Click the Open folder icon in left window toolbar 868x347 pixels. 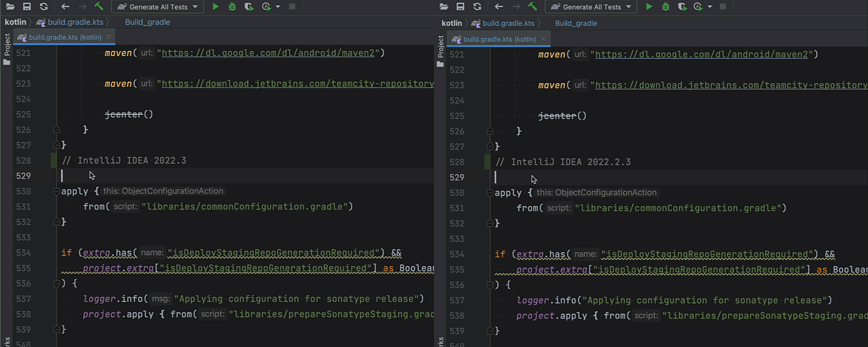click(10, 7)
